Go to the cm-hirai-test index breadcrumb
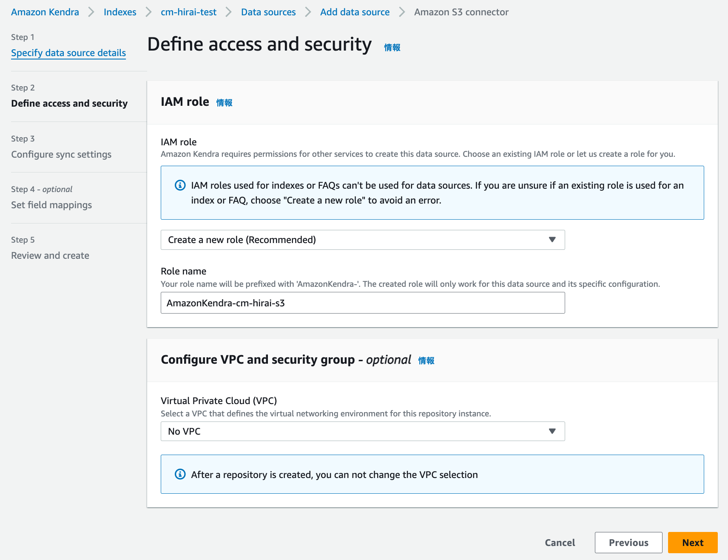 coord(188,12)
